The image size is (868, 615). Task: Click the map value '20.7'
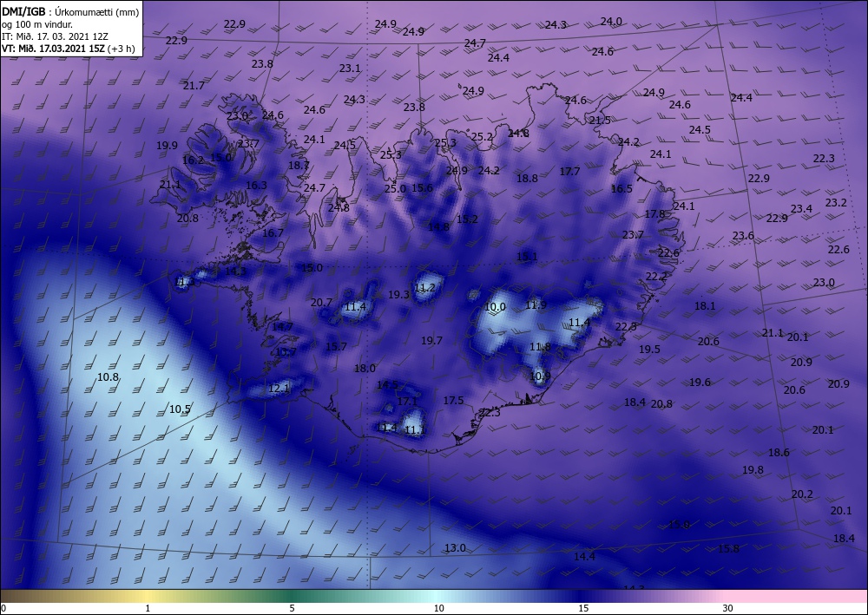[321, 303]
